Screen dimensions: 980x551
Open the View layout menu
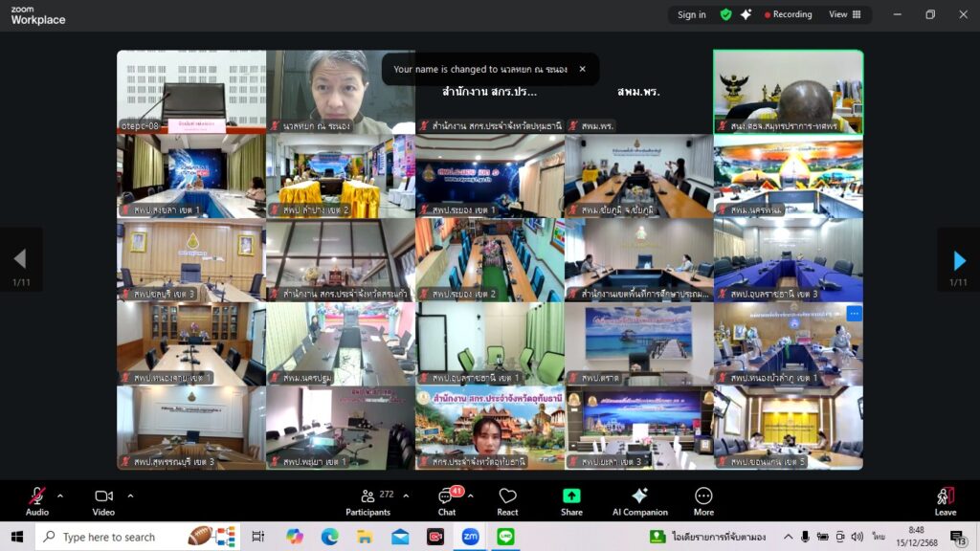point(844,14)
